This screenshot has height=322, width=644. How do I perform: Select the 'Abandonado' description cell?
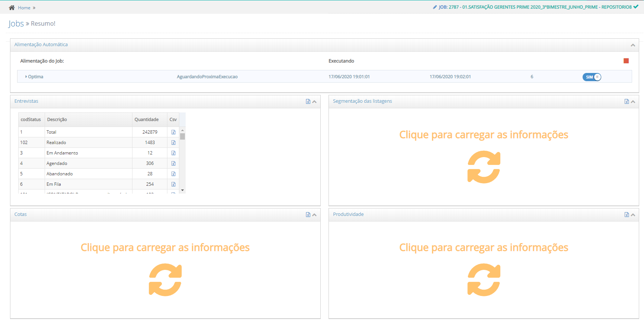[89, 174]
